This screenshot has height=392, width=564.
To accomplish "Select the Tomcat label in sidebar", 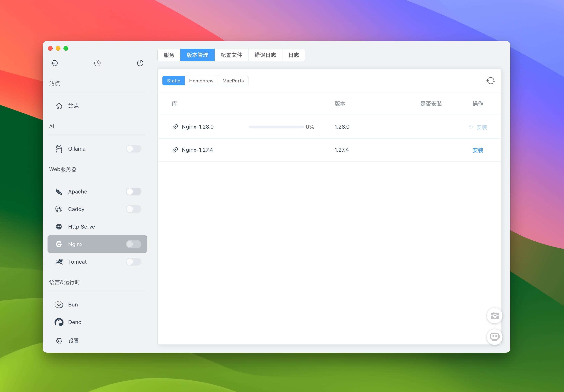I will pyautogui.click(x=77, y=262).
